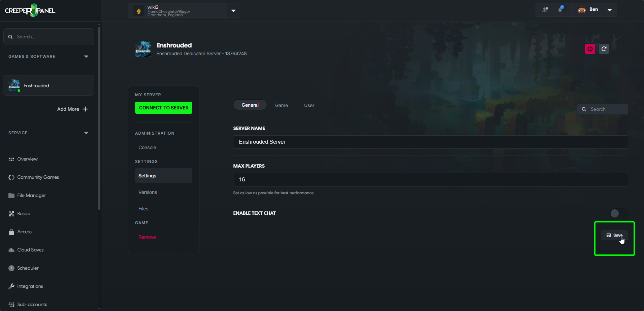Click 'Enshrouded Dedicated Server - 18764248' text

coord(201,54)
